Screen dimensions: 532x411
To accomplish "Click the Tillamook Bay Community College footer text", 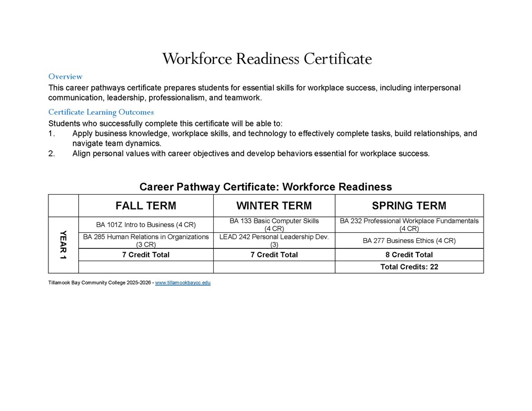I will pyautogui.click(x=99, y=283).
